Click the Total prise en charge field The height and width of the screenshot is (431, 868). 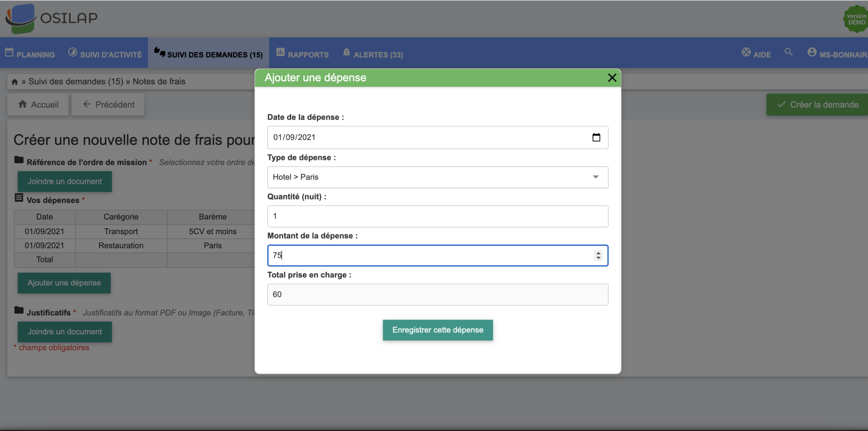point(438,295)
